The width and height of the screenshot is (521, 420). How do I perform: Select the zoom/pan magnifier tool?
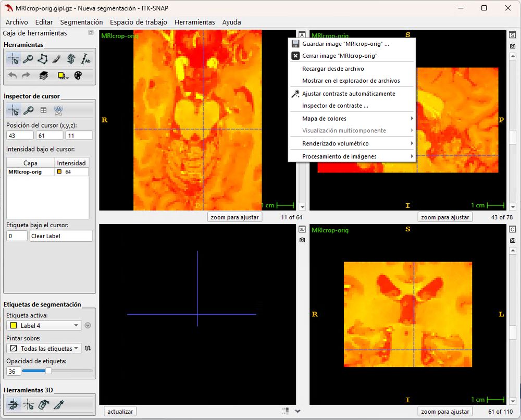click(x=28, y=59)
